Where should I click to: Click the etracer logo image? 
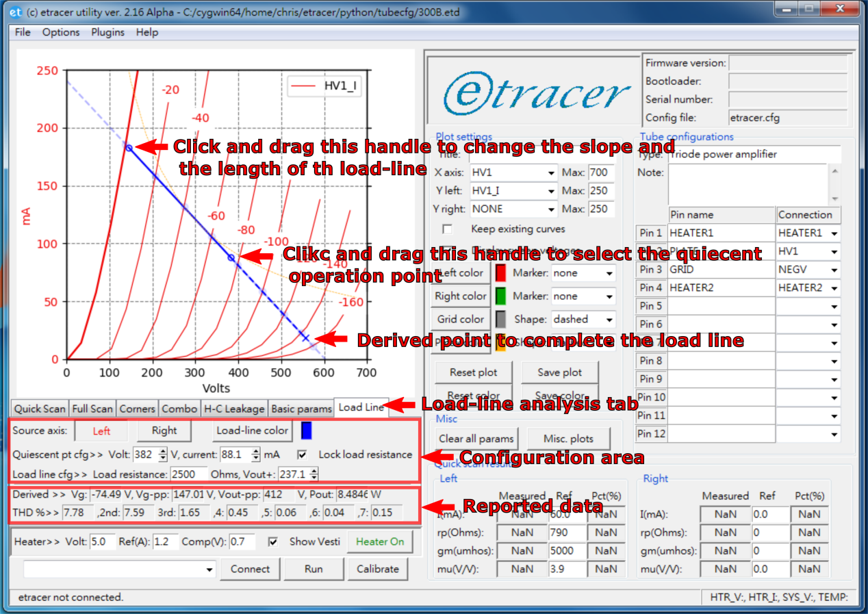click(x=535, y=92)
